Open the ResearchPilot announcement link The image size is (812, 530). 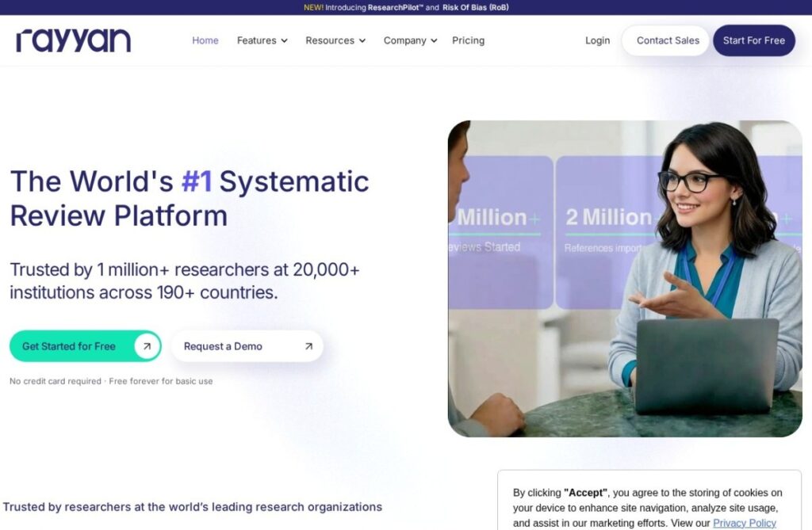pos(396,7)
